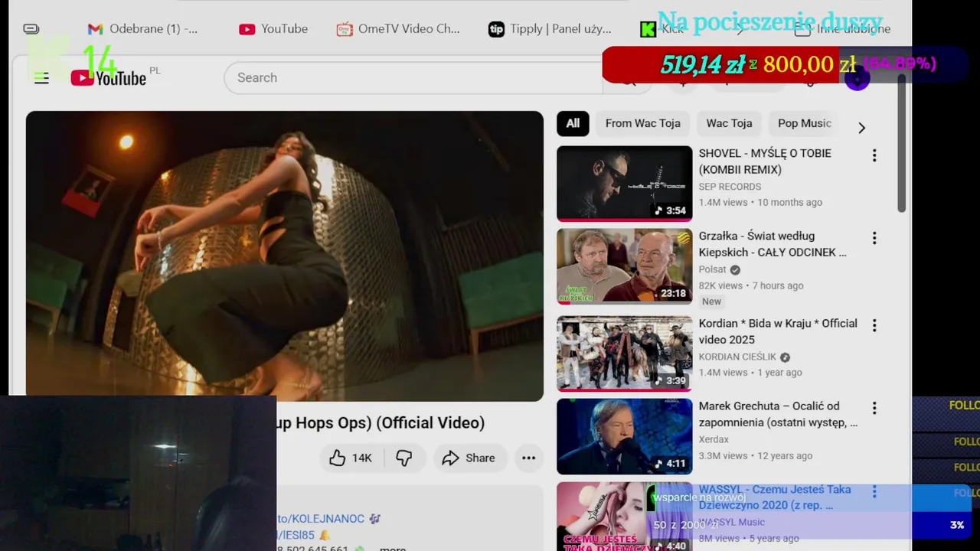The image size is (980, 551).
Task: Open options menu for Grzałka video
Action: [874, 238]
